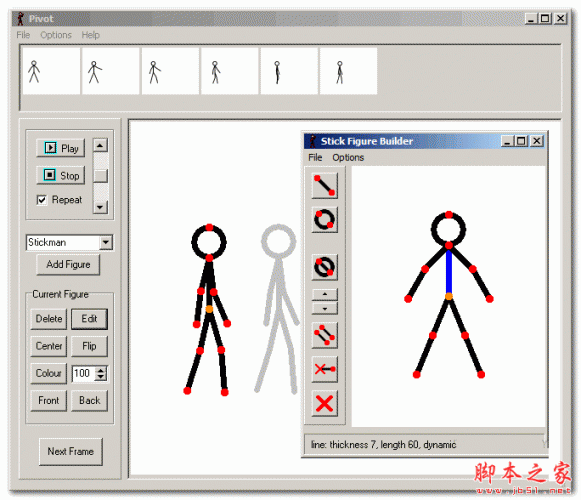581x500 pixels.
Task: Select the blue torso segment in Builder
Action: pos(449,271)
